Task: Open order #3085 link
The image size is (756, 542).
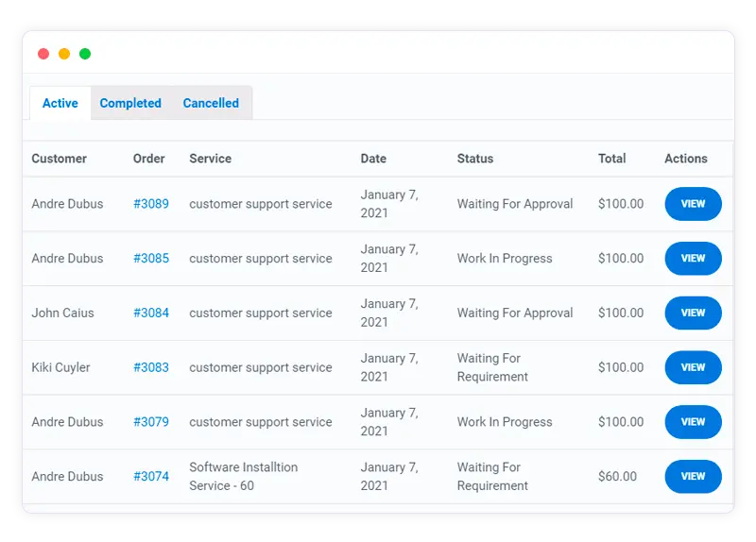Action: click(x=151, y=259)
